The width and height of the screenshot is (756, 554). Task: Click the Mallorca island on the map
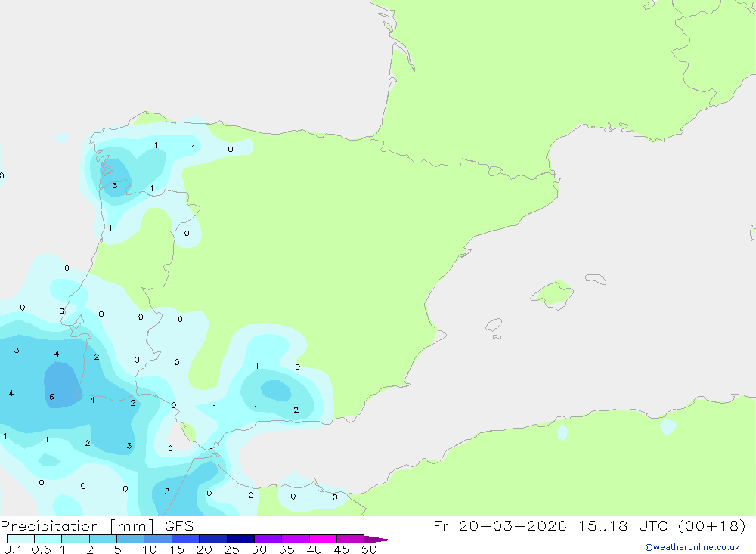click(553, 294)
